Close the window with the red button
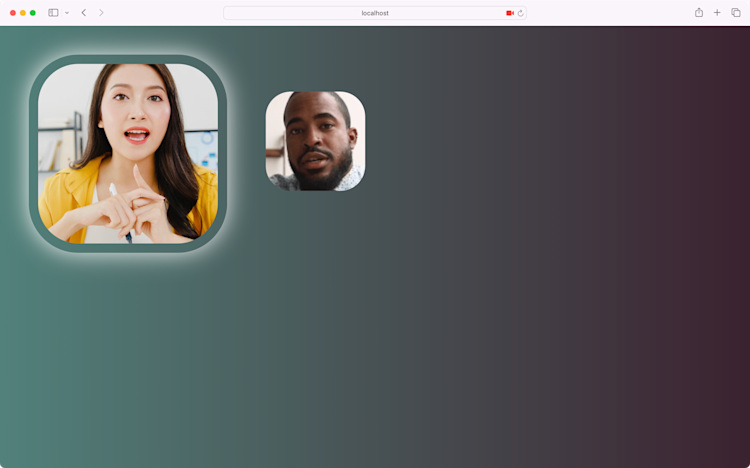The width and height of the screenshot is (750, 468). 13,13
